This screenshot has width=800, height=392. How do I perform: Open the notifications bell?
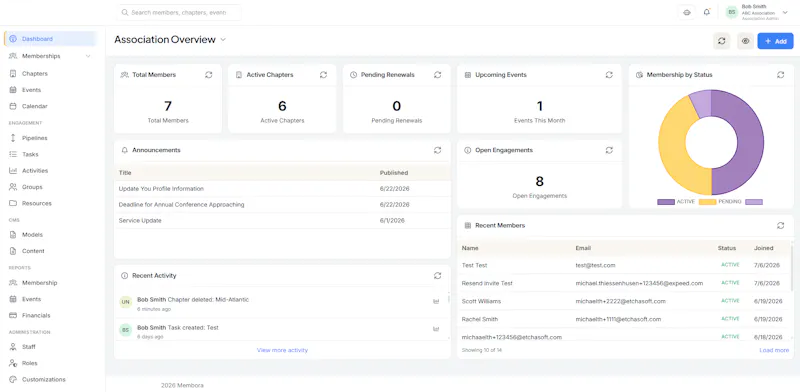[707, 12]
